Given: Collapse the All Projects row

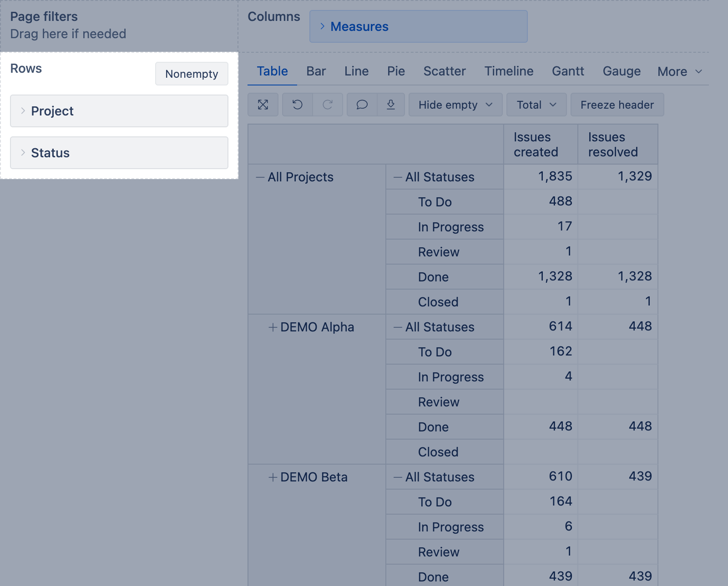Looking at the screenshot, I should pyautogui.click(x=260, y=177).
